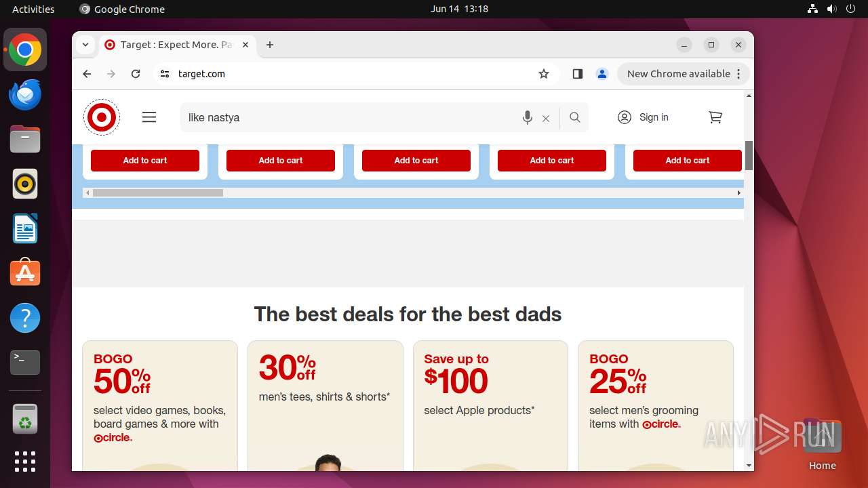Activate the voice search microphone icon
The width and height of the screenshot is (868, 488).
527,117
